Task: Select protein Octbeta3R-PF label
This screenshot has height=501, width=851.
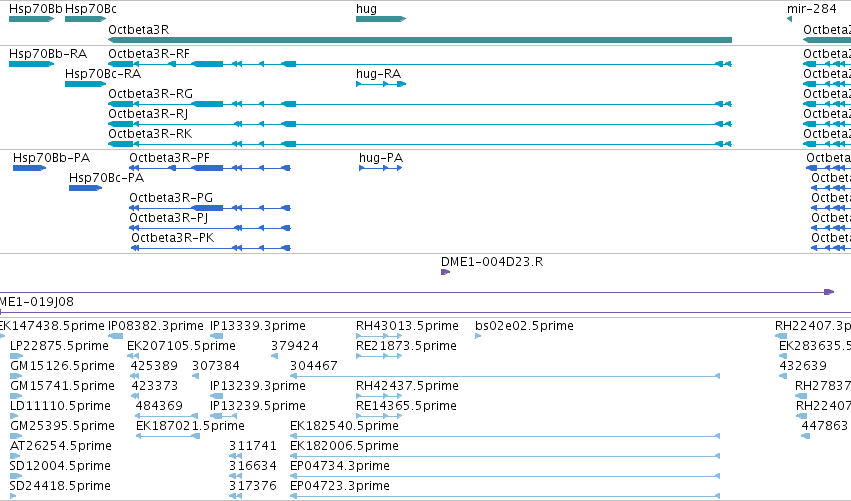Action: [x=169, y=158]
